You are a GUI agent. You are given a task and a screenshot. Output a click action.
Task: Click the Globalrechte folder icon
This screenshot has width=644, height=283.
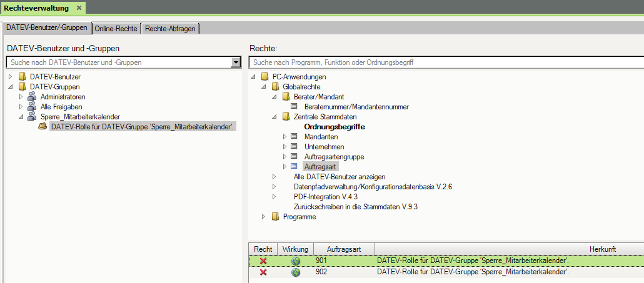pyautogui.click(x=275, y=87)
